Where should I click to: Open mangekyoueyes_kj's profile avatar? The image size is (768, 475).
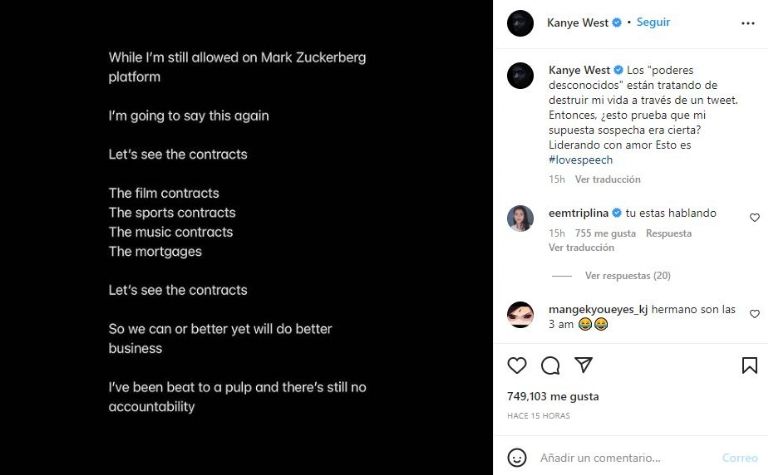pyautogui.click(x=520, y=314)
